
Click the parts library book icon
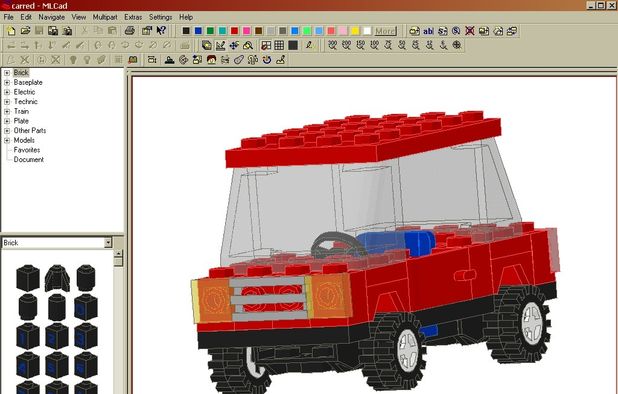133,60
